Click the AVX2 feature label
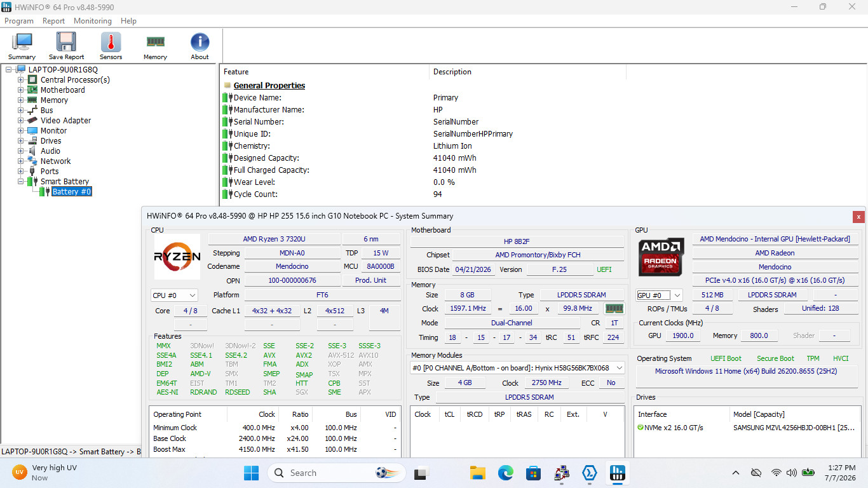 click(x=304, y=355)
